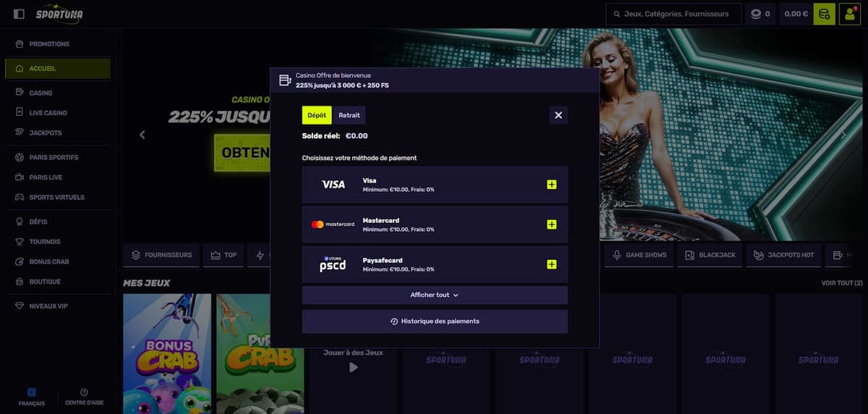Click the lightning bolt category button
Viewport: 868px width, 414px height.
tap(260, 255)
